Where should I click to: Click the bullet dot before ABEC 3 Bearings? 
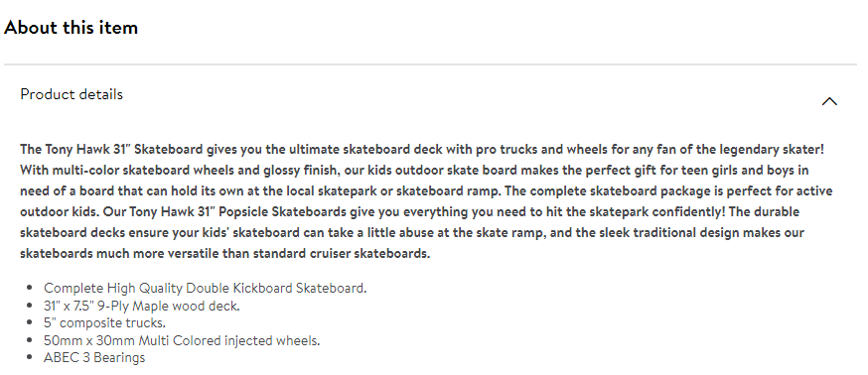click(x=30, y=358)
